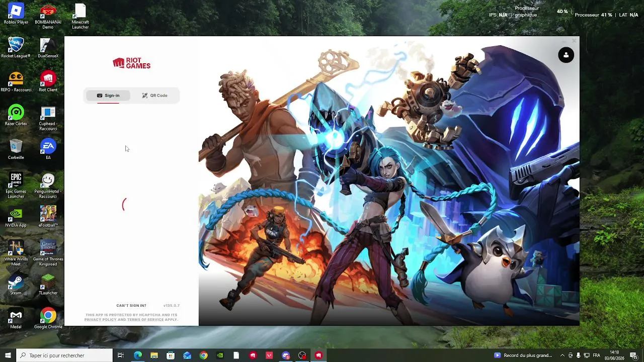Open Minecraft Launcher desktop icon
The width and height of the screenshot is (644, 362).
pyautogui.click(x=80, y=16)
